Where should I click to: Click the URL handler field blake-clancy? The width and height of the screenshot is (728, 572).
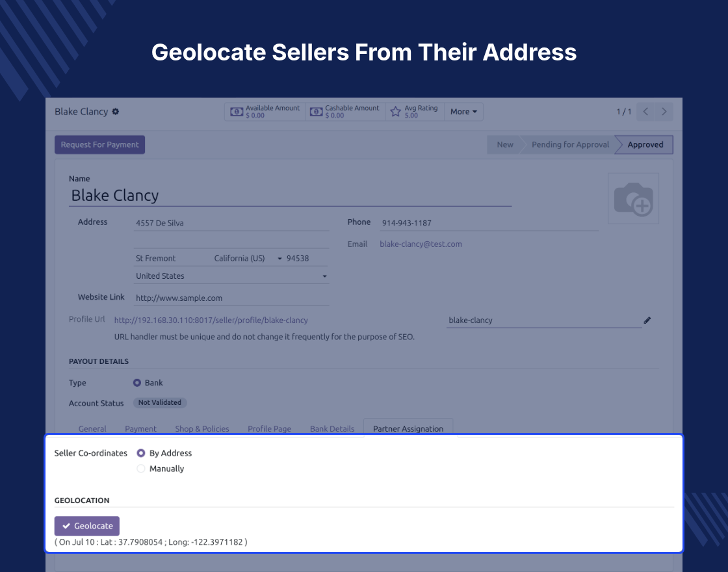(543, 320)
